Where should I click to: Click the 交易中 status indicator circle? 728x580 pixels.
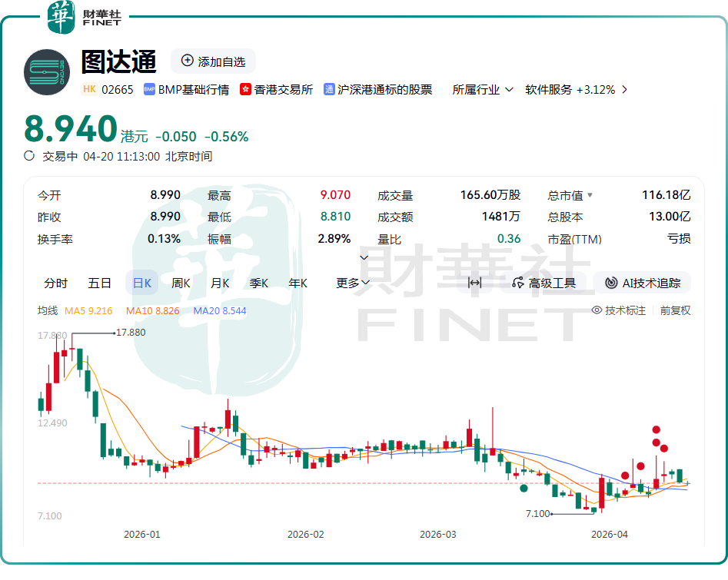tap(27, 156)
